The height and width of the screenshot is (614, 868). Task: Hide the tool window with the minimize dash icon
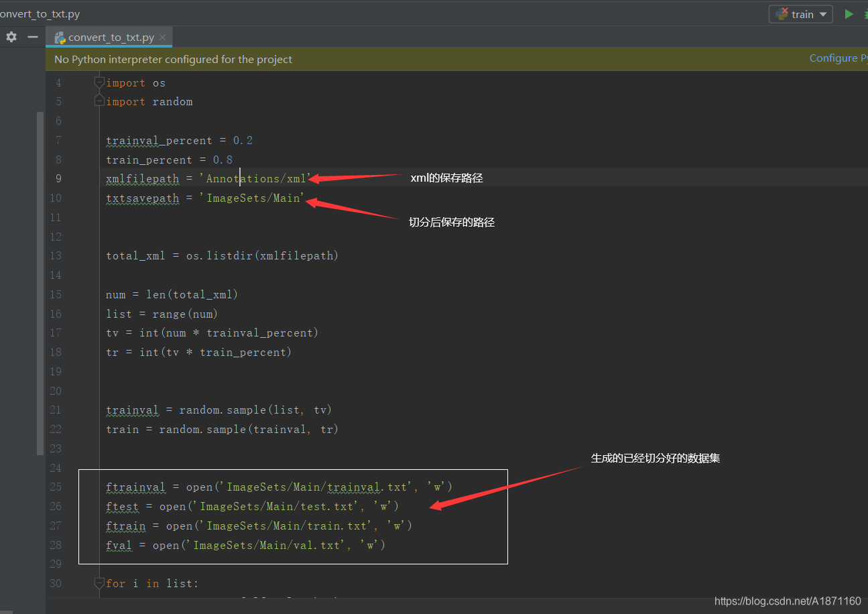(32, 37)
